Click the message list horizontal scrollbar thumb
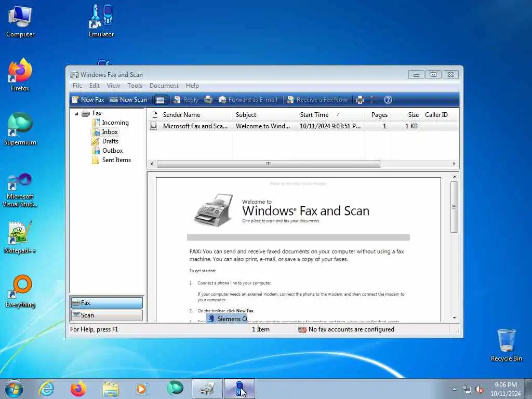The width and height of the screenshot is (532, 399). (269, 164)
